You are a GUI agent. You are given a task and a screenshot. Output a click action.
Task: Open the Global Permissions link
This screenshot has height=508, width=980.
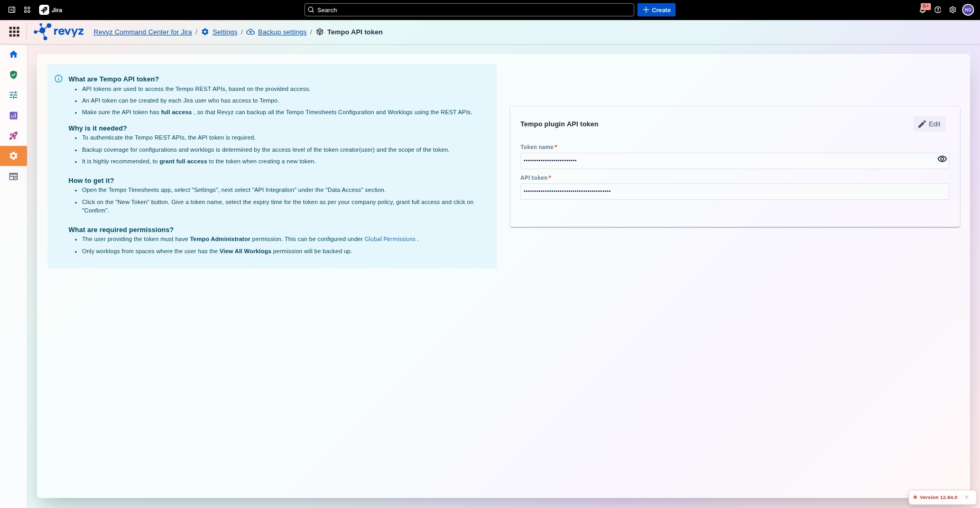pyautogui.click(x=390, y=239)
